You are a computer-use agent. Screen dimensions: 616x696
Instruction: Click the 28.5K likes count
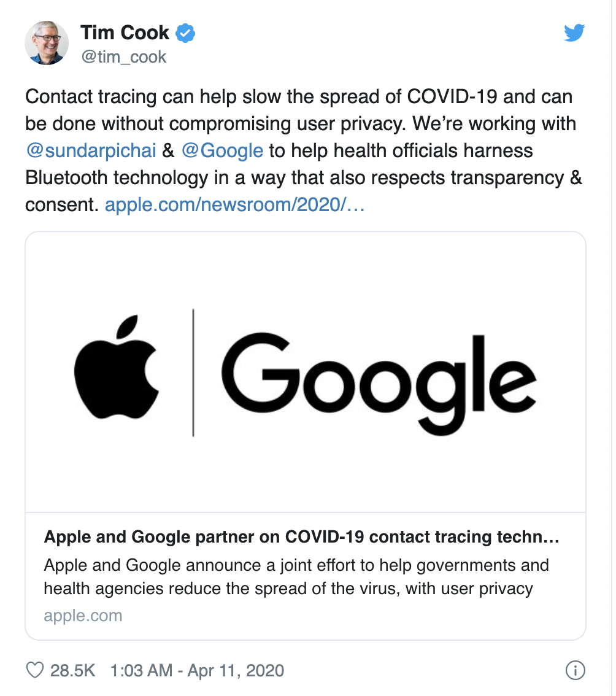(72, 670)
